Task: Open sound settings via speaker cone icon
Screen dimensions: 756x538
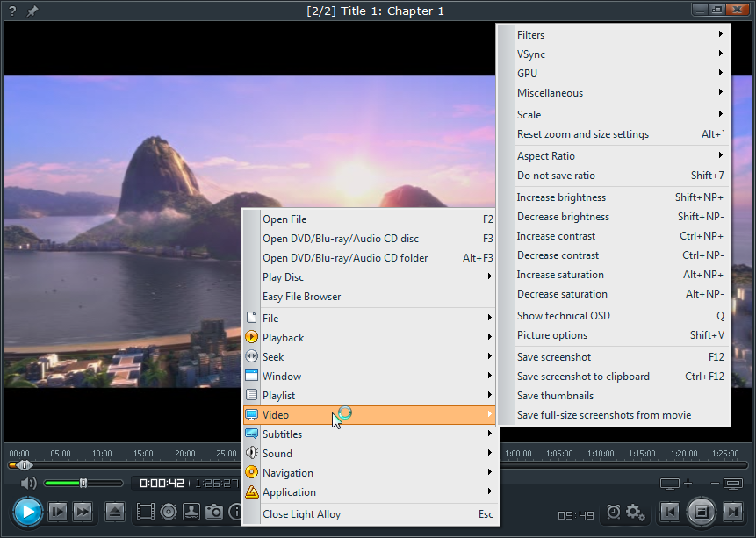Action: 169,512
